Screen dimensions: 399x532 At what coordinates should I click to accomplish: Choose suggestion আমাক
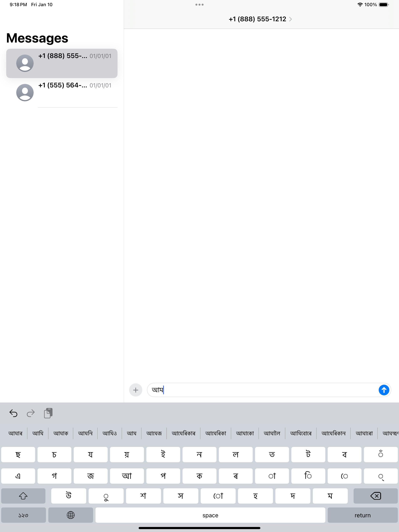pos(61,433)
